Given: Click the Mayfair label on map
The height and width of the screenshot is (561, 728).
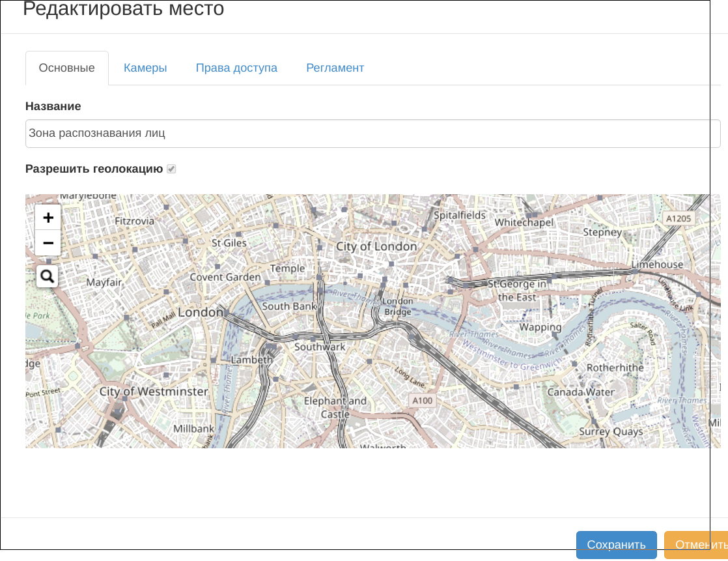Looking at the screenshot, I should [x=104, y=282].
